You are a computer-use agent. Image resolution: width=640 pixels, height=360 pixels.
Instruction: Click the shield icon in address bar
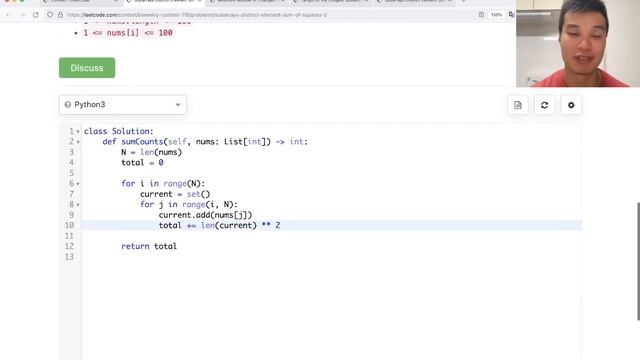(50, 15)
